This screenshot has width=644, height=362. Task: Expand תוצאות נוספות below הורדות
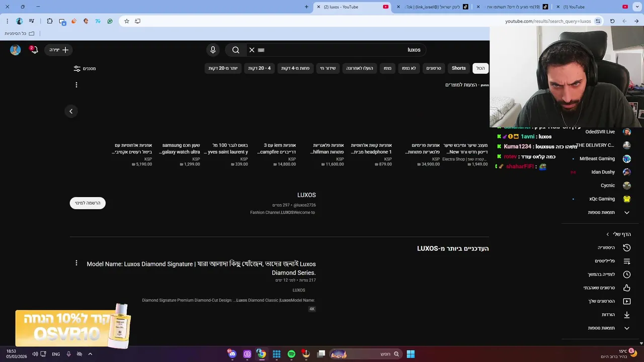pos(601,328)
